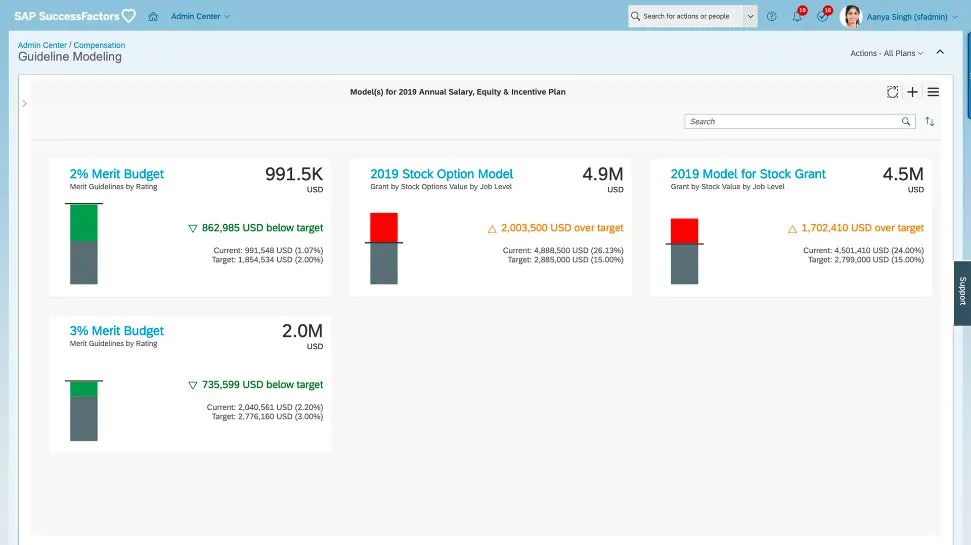Click the magnifier icon in model search
The width and height of the screenshot is (971, 545).
coord(906,122)
